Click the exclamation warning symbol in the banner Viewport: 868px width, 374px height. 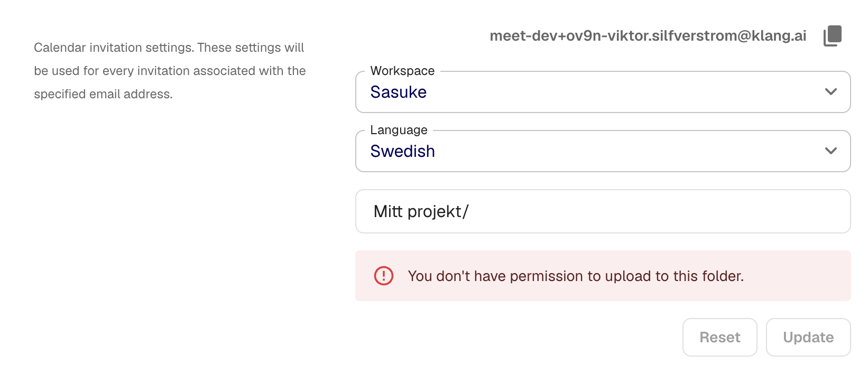point(383,276)
